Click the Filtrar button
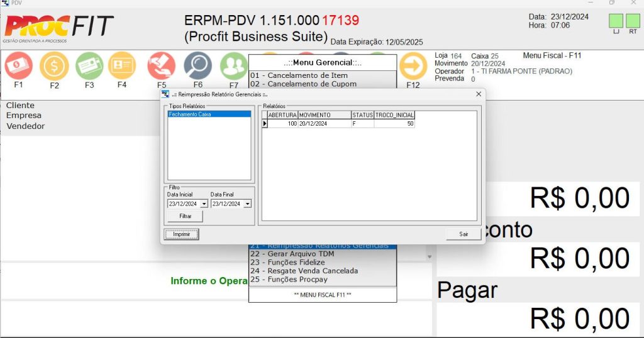Image resolution: width=644 pixels, height=338 pixels. pos(186,215)
